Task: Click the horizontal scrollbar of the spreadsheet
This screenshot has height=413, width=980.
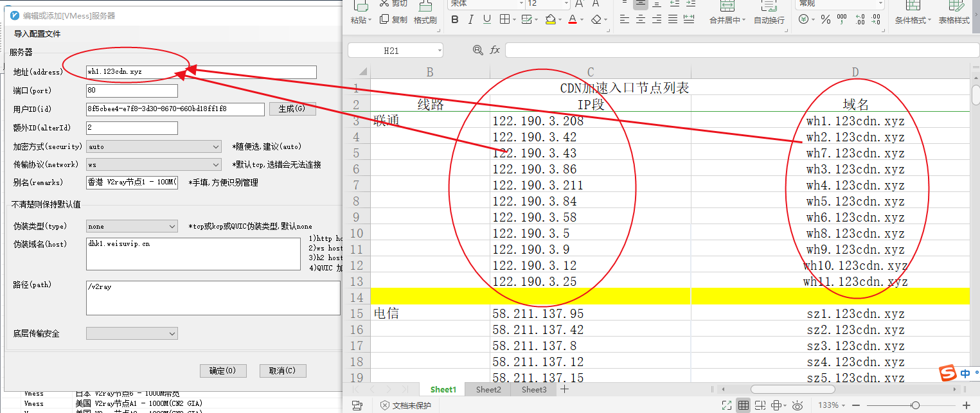Action: tap(792, 389)
